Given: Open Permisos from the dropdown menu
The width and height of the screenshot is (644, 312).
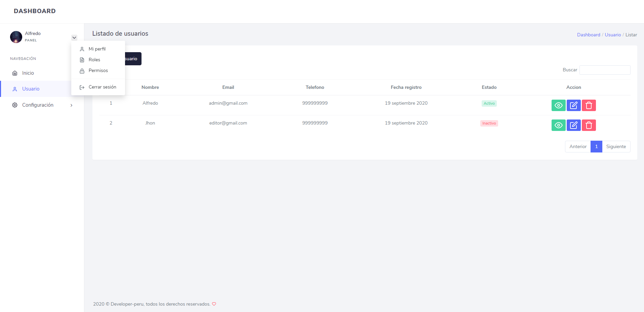Looking at the screenshot, I should pyautogui.click(x=98, y=70).
